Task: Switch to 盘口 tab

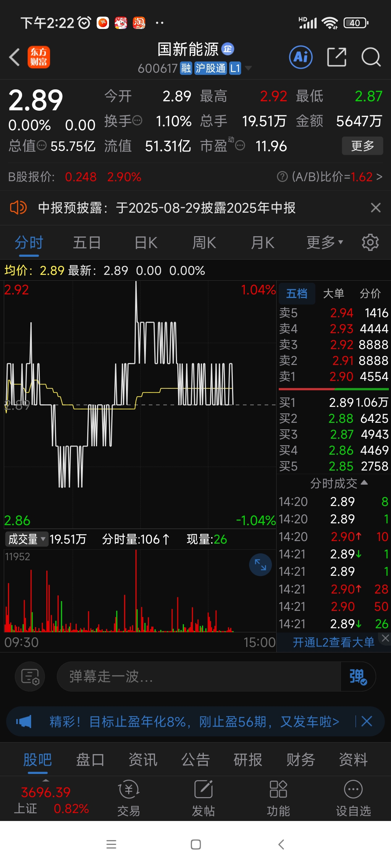Action: pos(90,760)
